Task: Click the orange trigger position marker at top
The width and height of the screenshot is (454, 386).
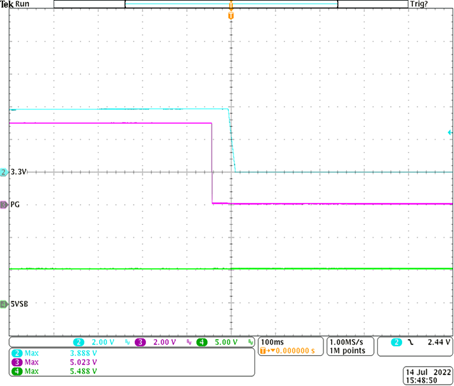Action: 231,16
